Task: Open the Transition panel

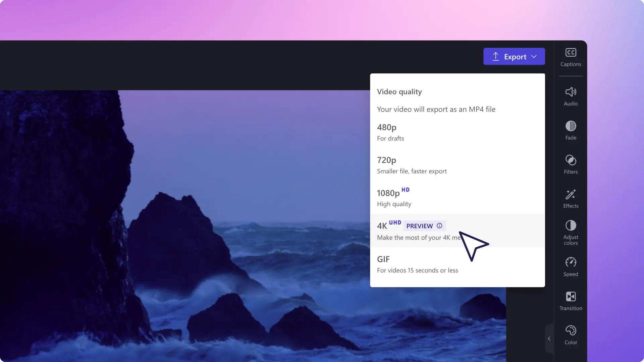Action: pyautogui.click(x=571, y=300)
